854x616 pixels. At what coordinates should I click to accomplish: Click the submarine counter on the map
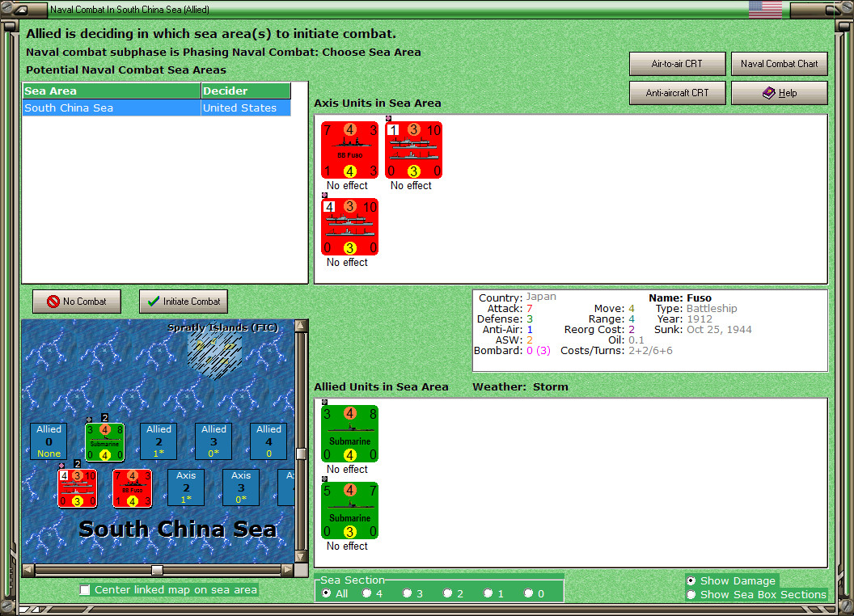pos(104,441)
